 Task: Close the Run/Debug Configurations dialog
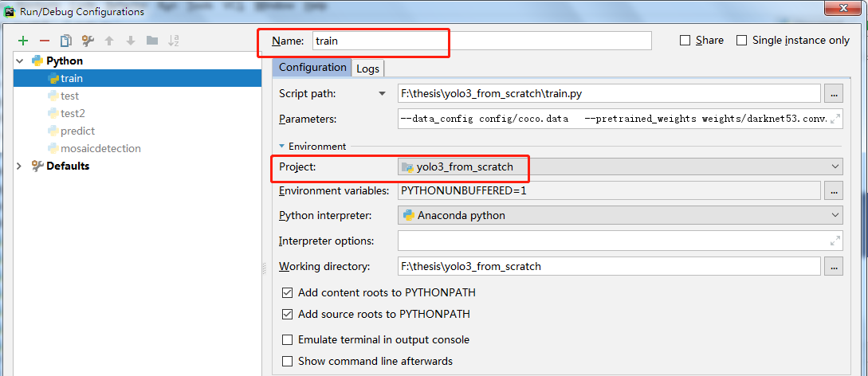click(x=842, y=8)
